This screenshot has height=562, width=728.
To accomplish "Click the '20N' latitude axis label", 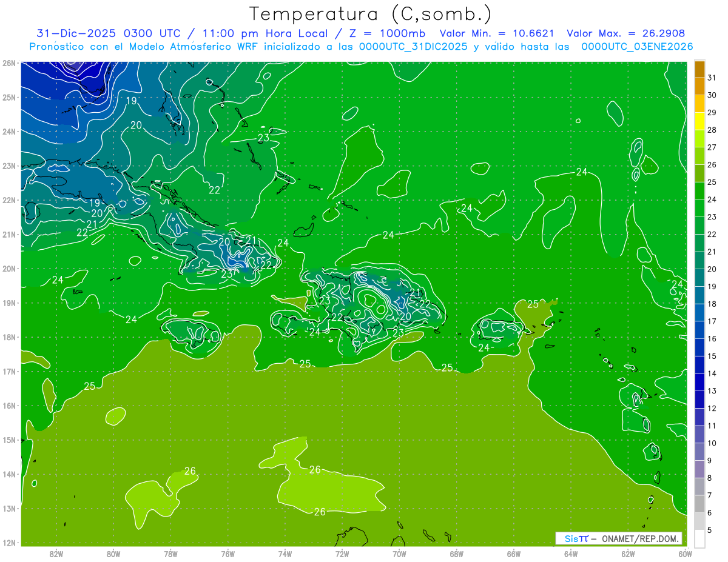I will coord(8,269).
